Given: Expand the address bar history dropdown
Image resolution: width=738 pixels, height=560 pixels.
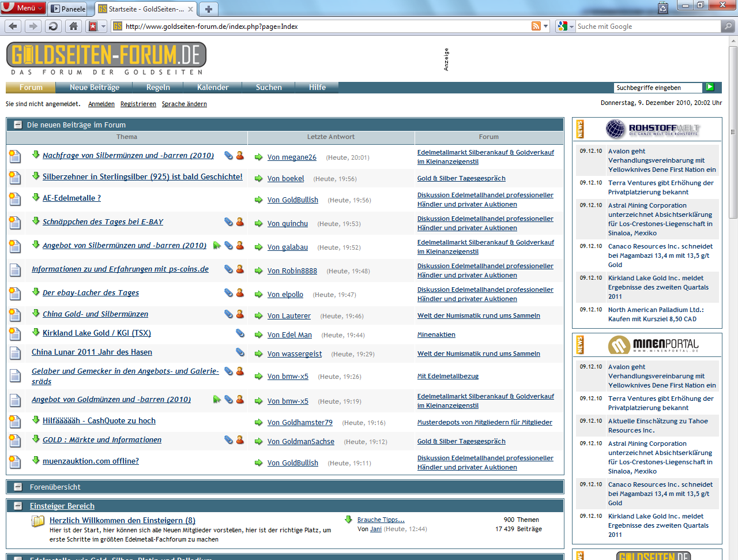Looking at the screenshot, I should click(546, 27).
